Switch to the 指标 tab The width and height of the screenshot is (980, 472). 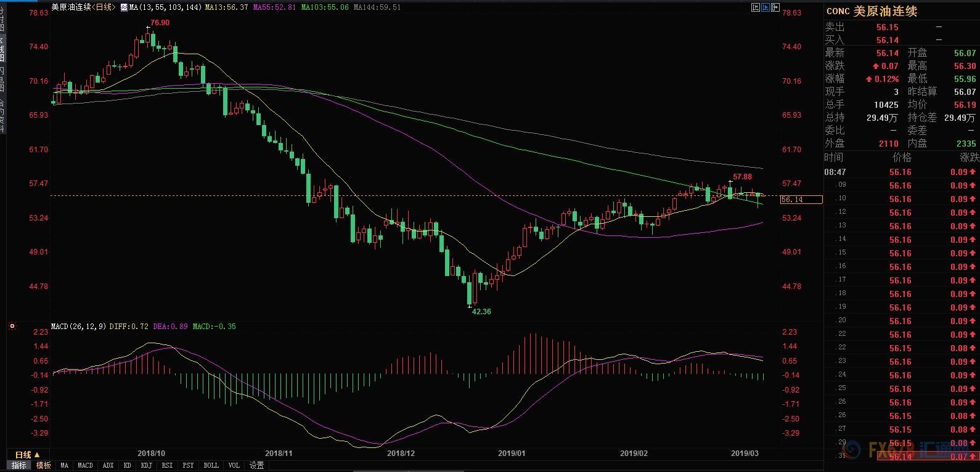(x=19, y=465)
